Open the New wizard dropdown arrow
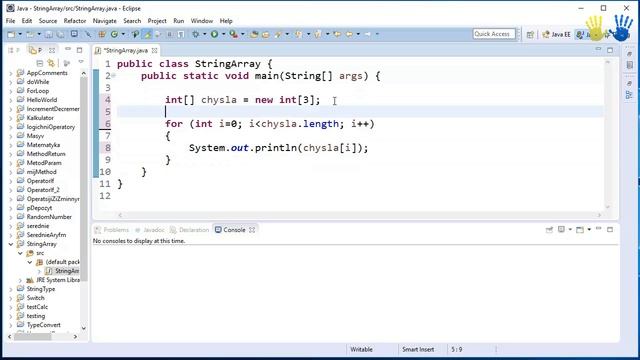The width and height of the screenshot is (640, 360). pyautogui.click(x=20, y=34)
